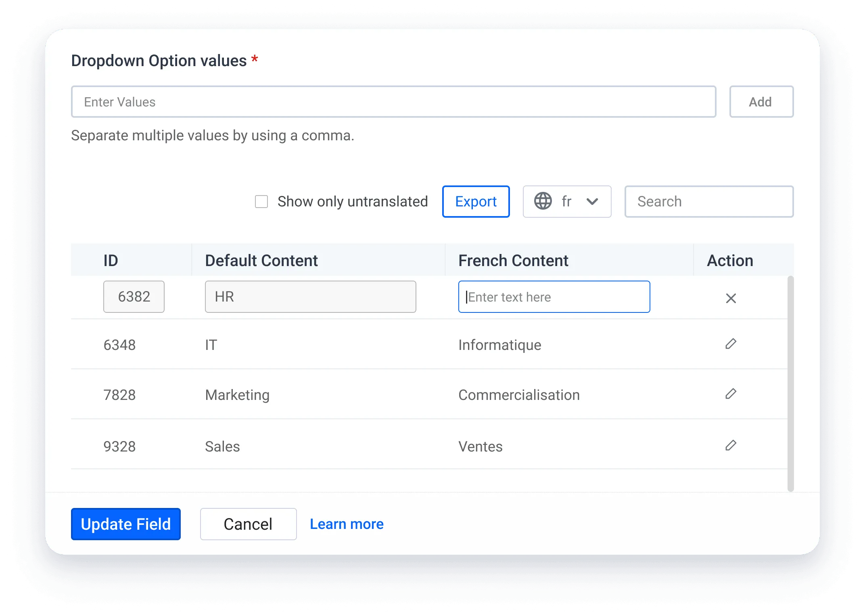Click the globe language icon
Viewport: 865px width, 616px height.
(542, 201)
